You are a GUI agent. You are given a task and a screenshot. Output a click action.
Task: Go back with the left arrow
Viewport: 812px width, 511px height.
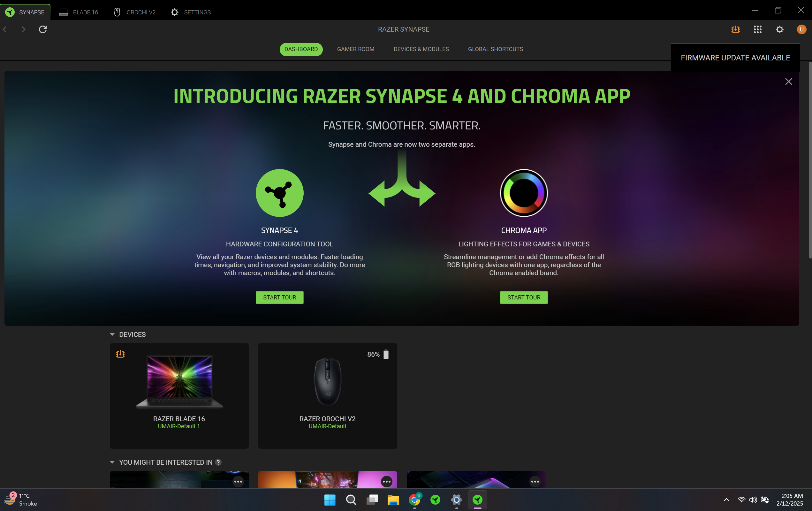click(x=5, y=30)
